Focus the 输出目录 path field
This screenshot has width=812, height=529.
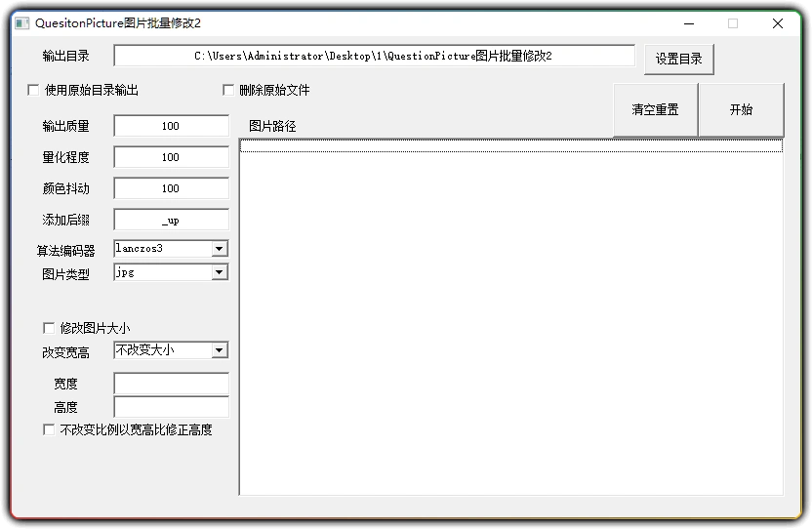374,56
